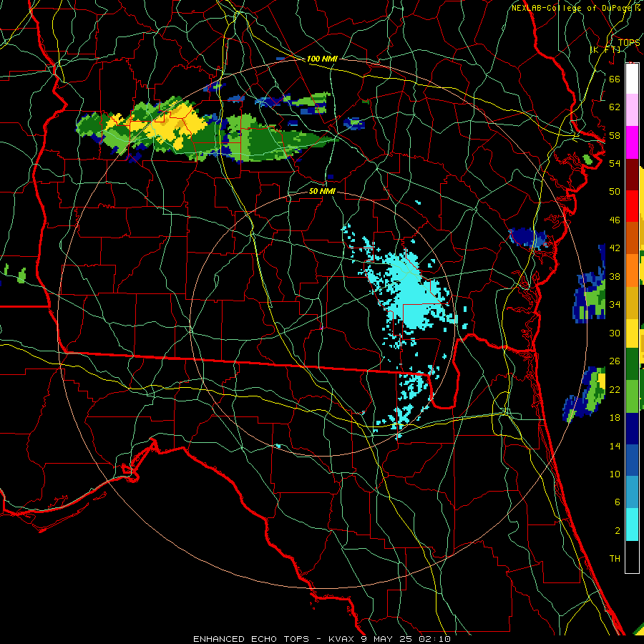This screenshot has width=644, height=644.
Task: Click the legend value '66'
Action: [x=615, y=79]
